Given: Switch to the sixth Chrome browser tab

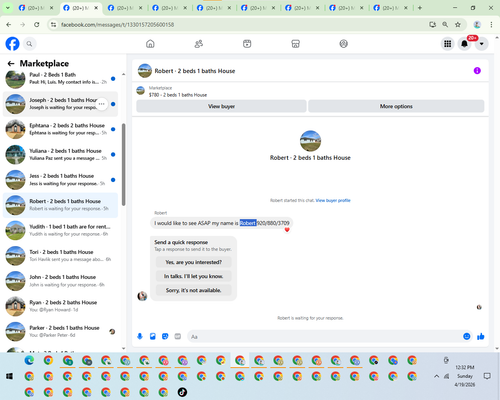Looking at the screenshot, I should click(258, 8).
